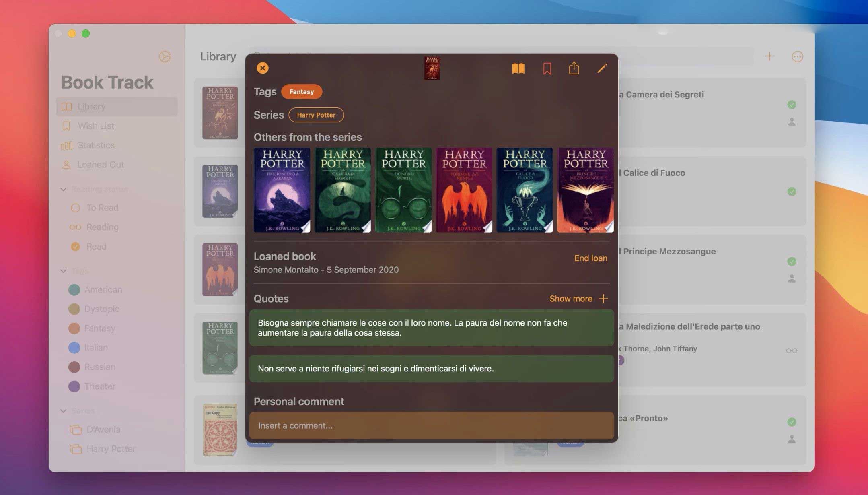Collapse the Tags section chevron
This screenshot has height=495, width=868.
[64, 271]
